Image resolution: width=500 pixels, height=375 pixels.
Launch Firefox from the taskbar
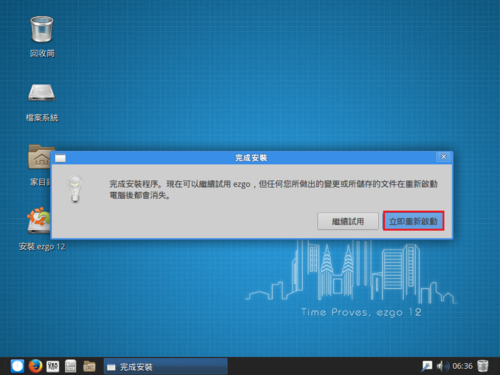(35, 366)
